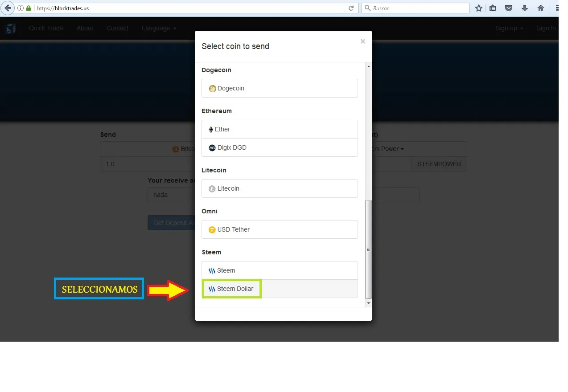
Task: Show bookmarks list icon
Action: (x=493, y=8)
